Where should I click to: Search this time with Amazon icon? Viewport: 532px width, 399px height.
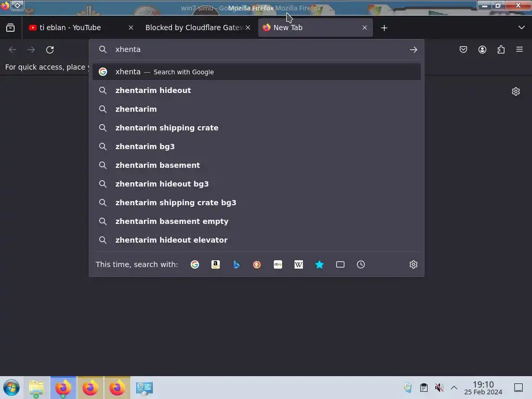click(216, 264)
